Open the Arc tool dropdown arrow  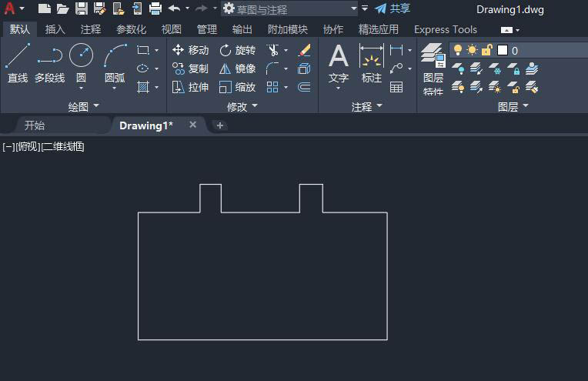pyautogui.click(x=115, y=89)
